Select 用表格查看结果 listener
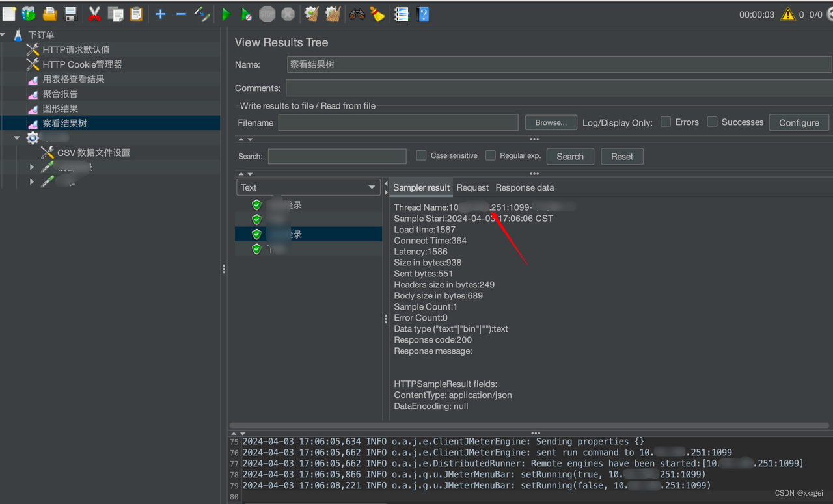 tap(74, 79)
